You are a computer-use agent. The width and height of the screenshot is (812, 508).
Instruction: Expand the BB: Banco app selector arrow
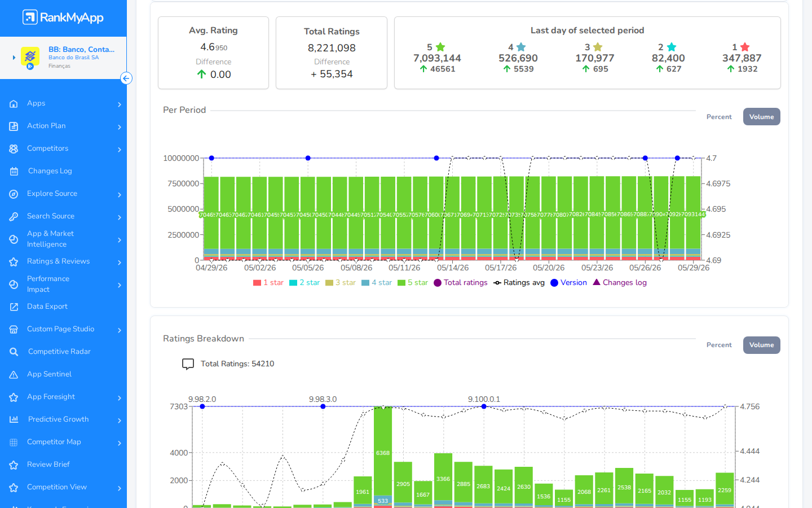(x=14, y=57)
